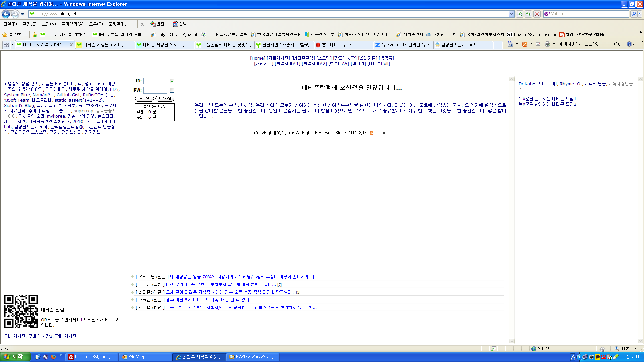Open the tab list dropdown arrow
The width and height of the screenshot is (644, 362).
point(12,44)
